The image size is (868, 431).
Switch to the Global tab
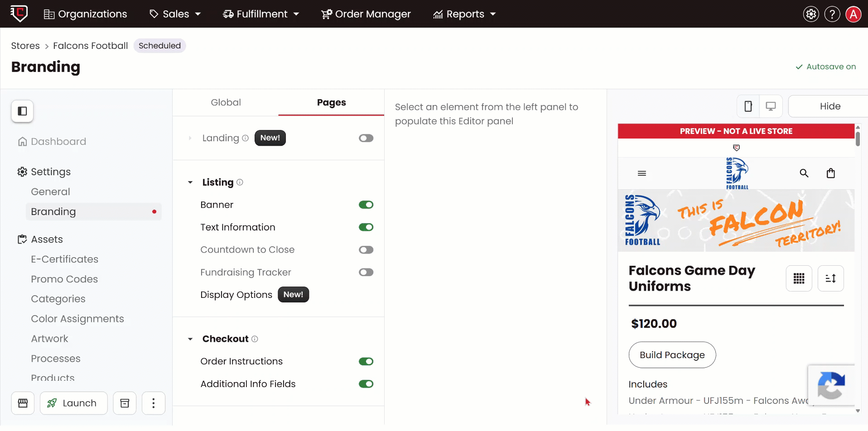pos(226,102)
